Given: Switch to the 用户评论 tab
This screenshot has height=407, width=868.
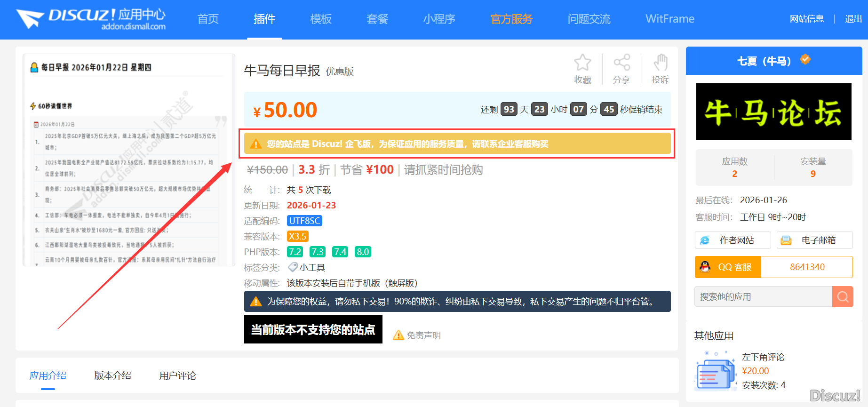Looking at the screenshot, I should point(177,375).
